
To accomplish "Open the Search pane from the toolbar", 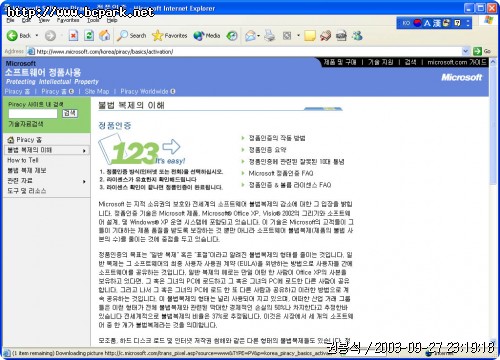I will [x=132, y=35].
